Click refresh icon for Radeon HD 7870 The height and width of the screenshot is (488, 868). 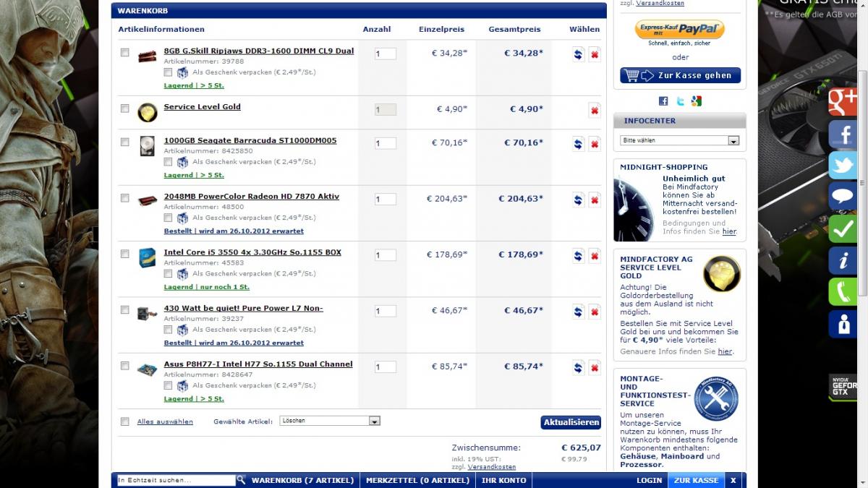tap(578, 200)
